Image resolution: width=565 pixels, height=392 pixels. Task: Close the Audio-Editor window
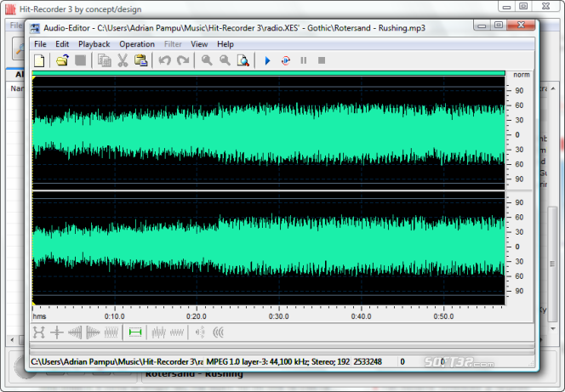(x=521, y=25)
